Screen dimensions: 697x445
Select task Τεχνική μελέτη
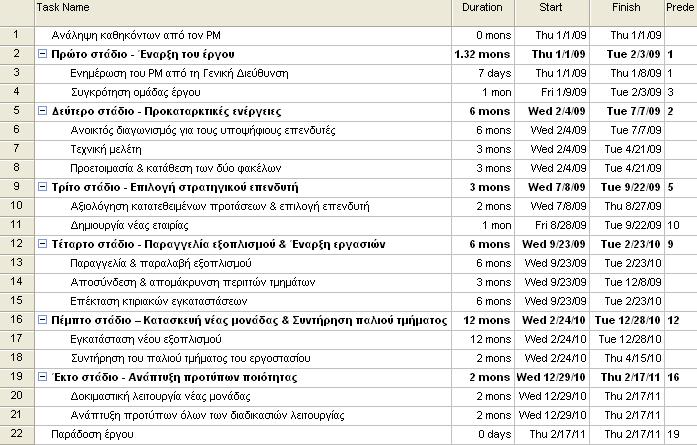click(x=106, y=149)
